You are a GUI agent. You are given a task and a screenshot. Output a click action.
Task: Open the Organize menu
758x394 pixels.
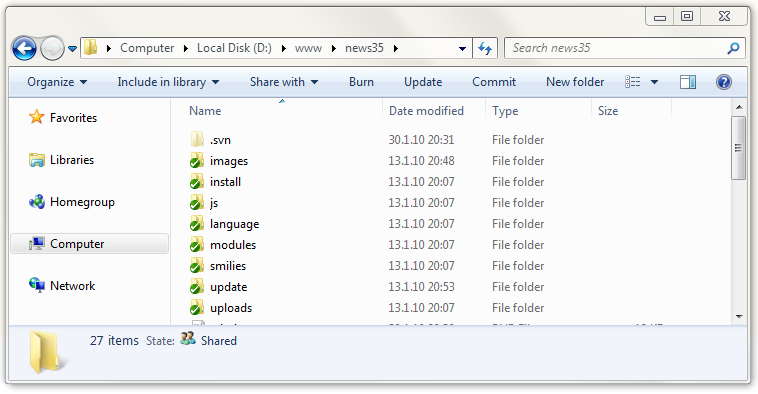click(57, 82)
